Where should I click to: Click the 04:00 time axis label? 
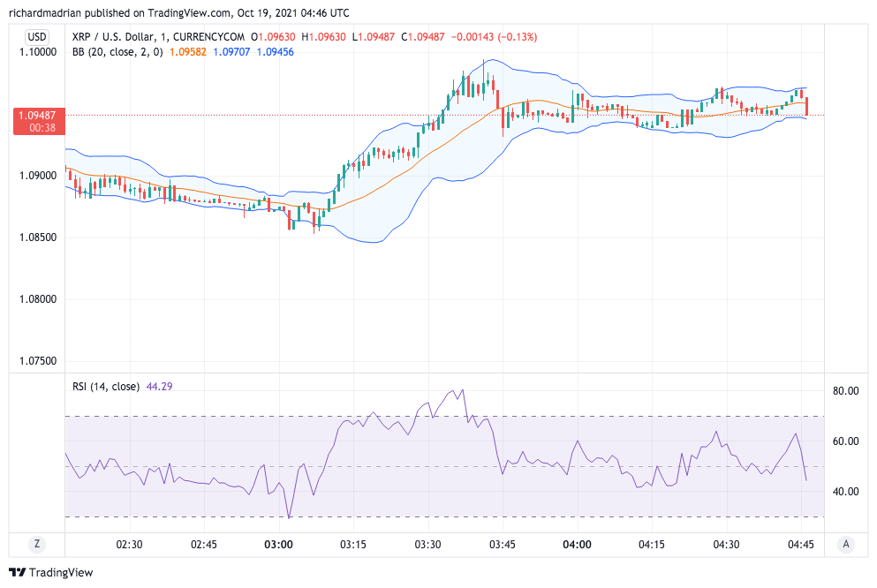coord(577,545)
